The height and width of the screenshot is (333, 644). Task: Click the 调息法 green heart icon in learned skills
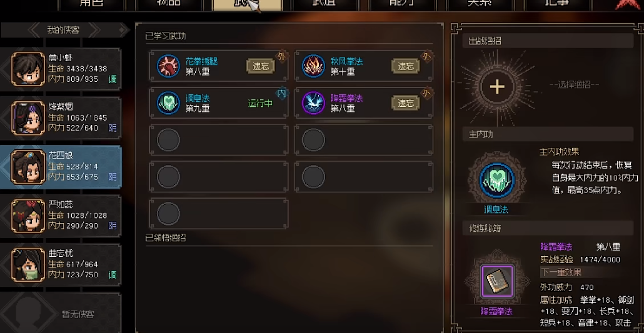[168, 102]
